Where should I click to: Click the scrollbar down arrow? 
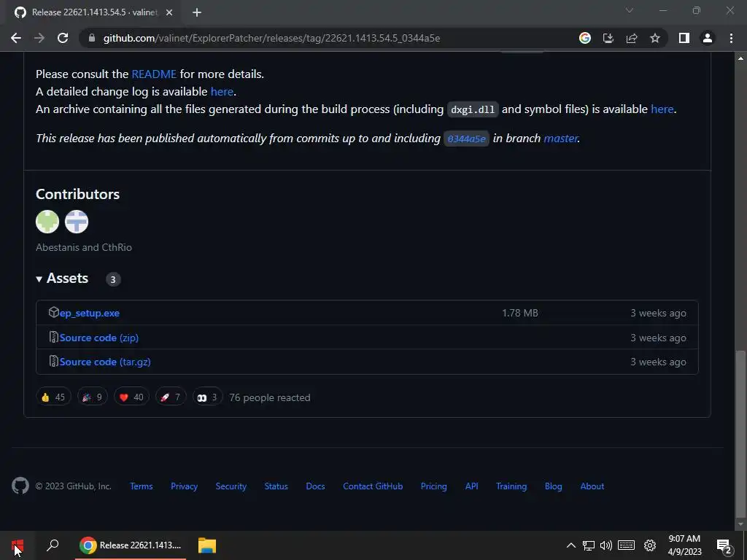click(740, 524)
